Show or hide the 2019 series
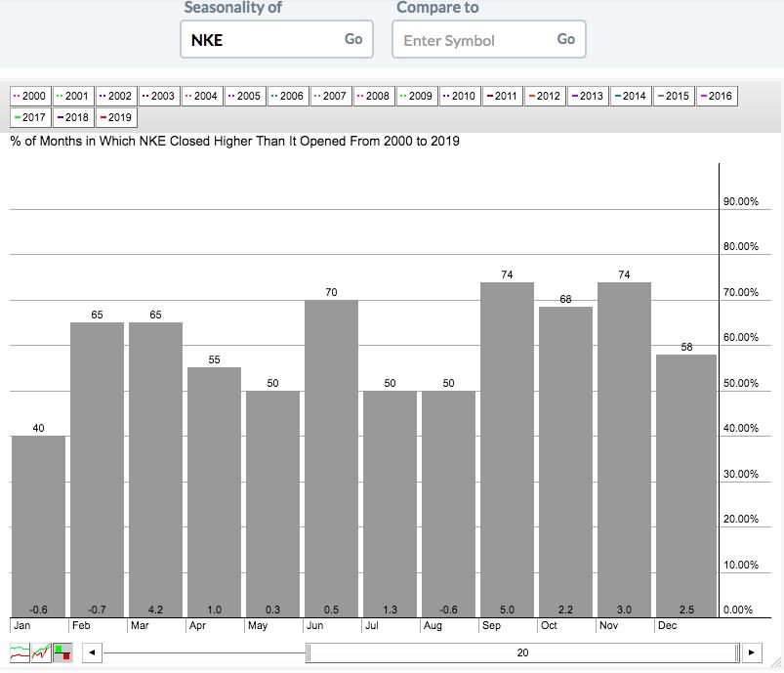 (x=116, y=117)
